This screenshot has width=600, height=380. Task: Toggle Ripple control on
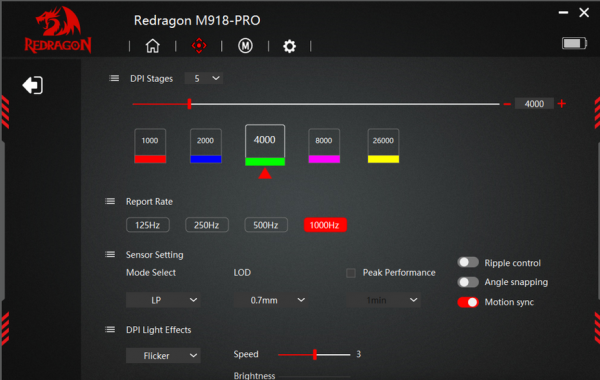tap(468, 263)
